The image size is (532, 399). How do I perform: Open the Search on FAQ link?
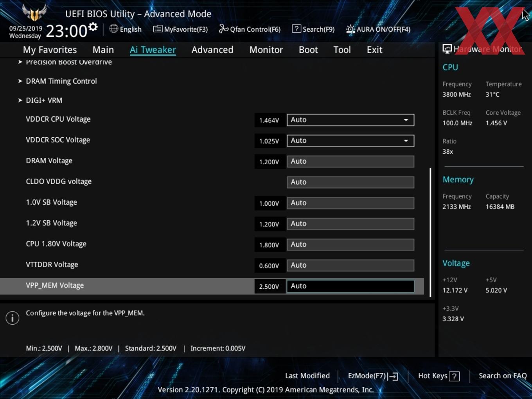click(503, 376)
